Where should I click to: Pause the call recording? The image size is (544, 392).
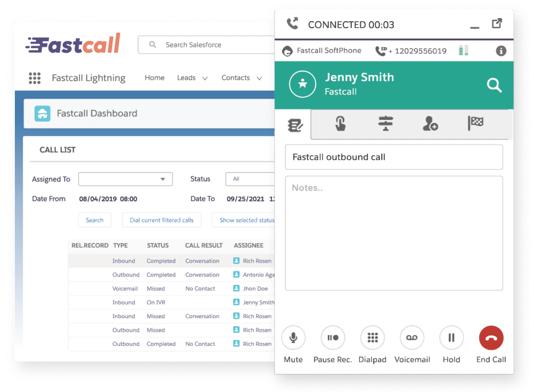click(333, 337)
